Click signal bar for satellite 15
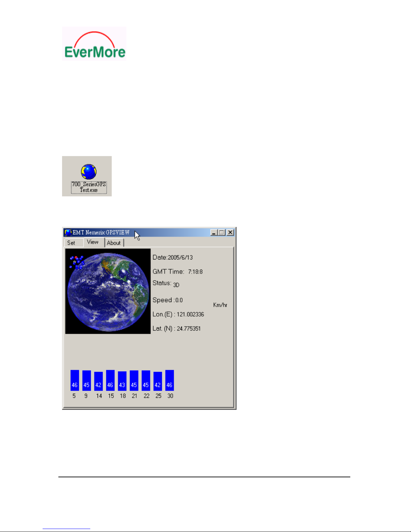The width and height of the screenshot is (411, 532). (110, 380)
